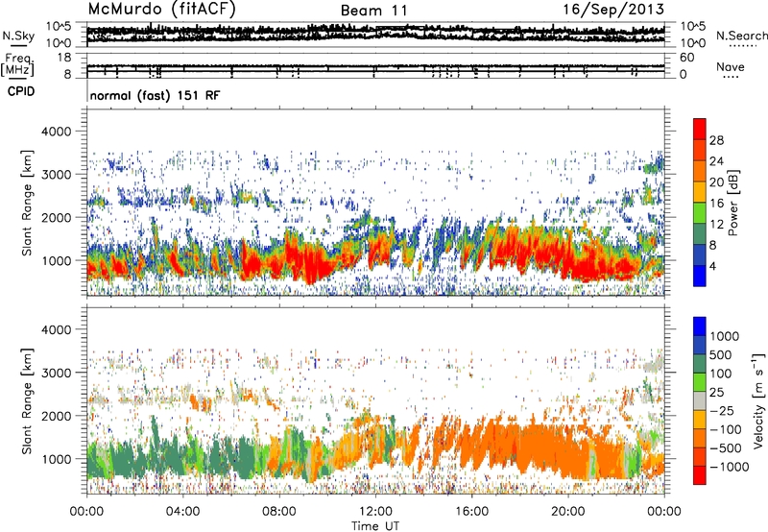Click the N.Search legend label
The width and height of the screenshot is (768, 532).
point(741,36)
